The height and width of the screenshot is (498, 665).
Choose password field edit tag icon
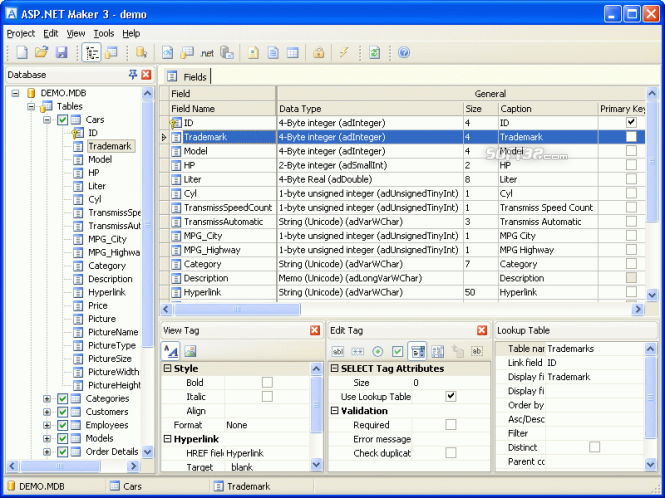pos(358,351)
